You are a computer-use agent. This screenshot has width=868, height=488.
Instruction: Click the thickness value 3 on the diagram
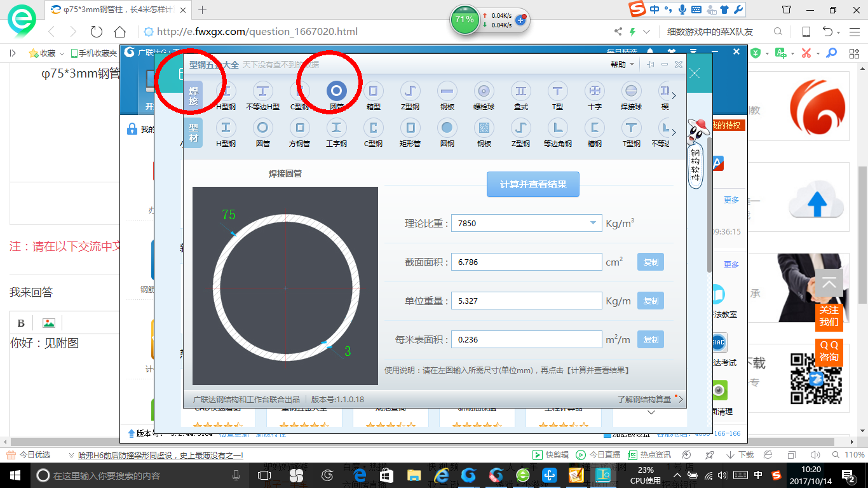[348, 351]
